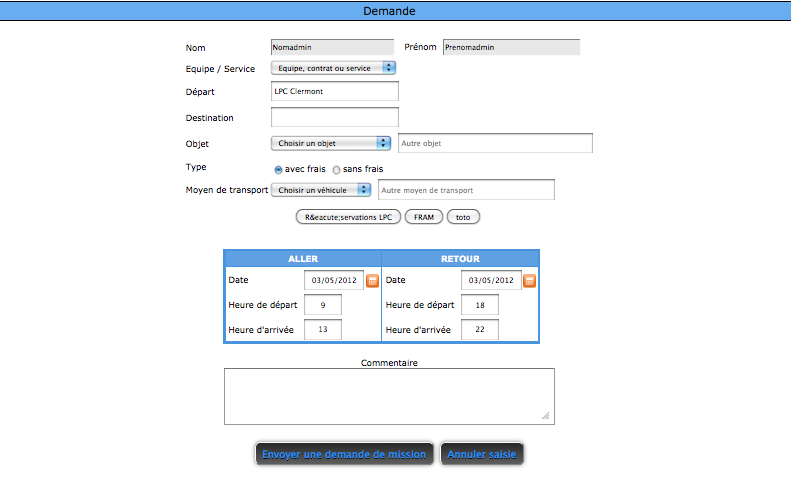791x477 pixels.
Task: Click into the Destination text field
Action: pos(335,118)
